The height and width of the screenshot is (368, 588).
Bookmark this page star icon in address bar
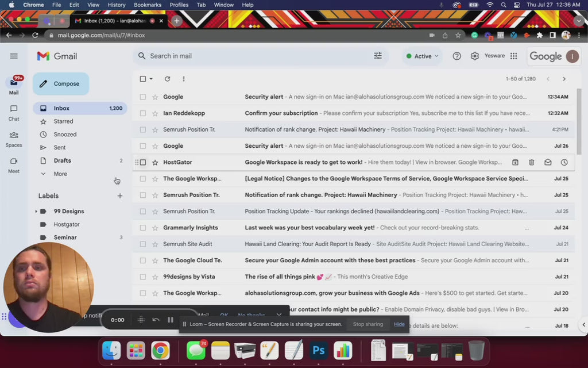point(458,35)
